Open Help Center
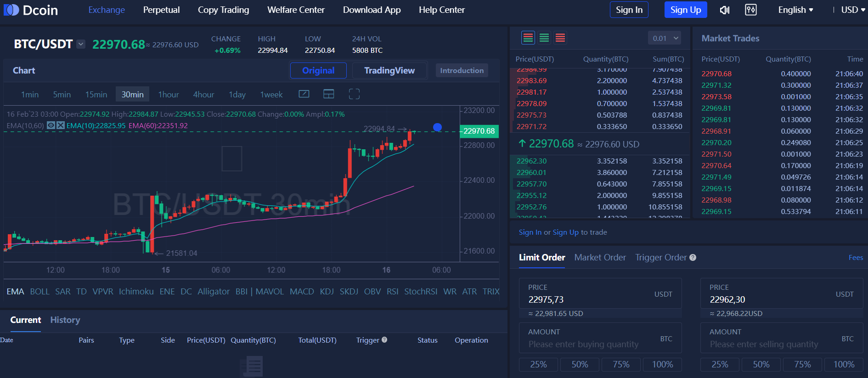 pos(441,10)
